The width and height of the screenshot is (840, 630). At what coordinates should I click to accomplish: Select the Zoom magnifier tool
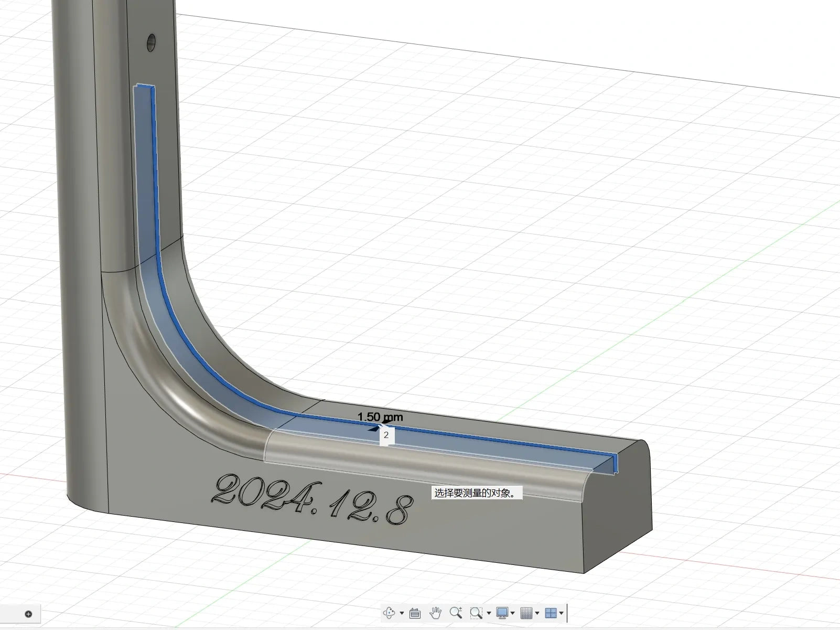(456, 613)
